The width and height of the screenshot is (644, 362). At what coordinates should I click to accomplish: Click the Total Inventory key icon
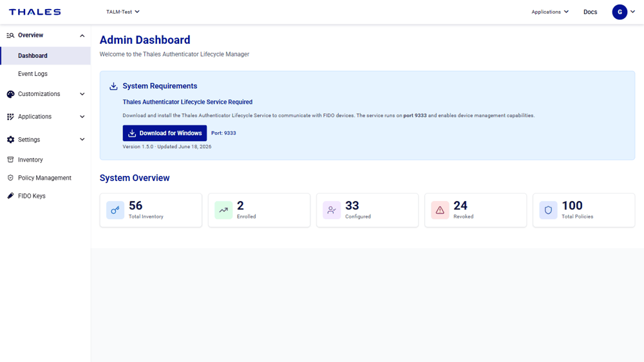(115, 210)
